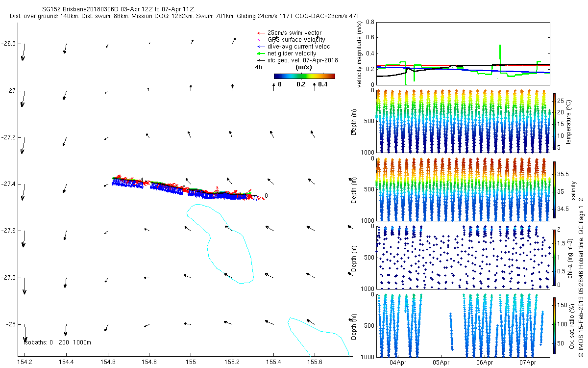588x368 pixels.
Task: Click the 150 tick on oxygen colour bar
Action: point(563,306)
